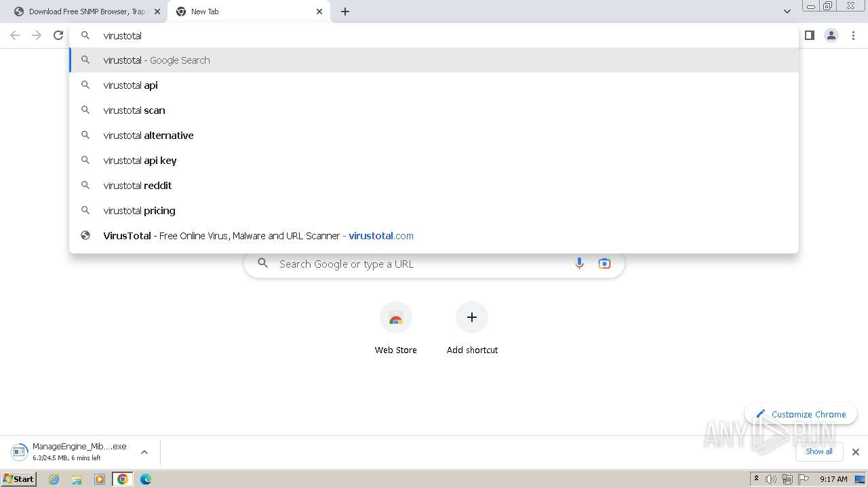The image size is (868, 488).
Task: Click the 9:17 AM clock
Action: point(833,479)
